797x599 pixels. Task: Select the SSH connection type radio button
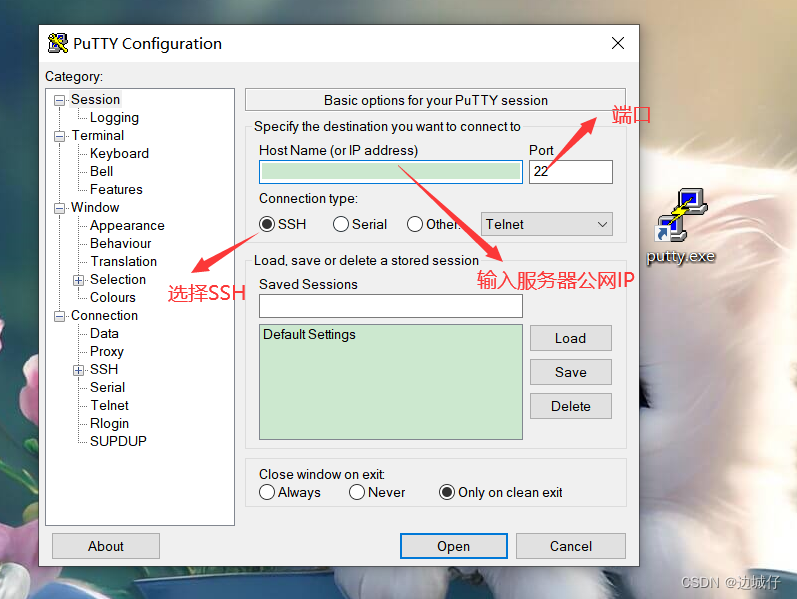tap(266, 224)
